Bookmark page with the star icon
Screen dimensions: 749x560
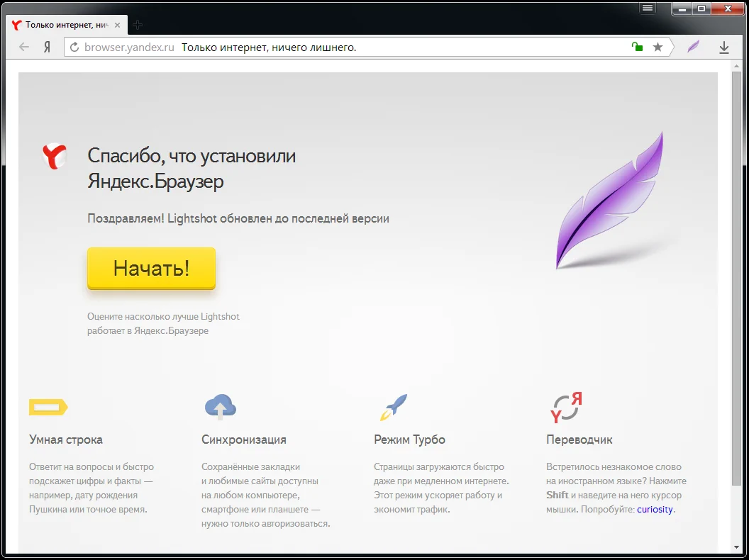(x=658, y=47)
